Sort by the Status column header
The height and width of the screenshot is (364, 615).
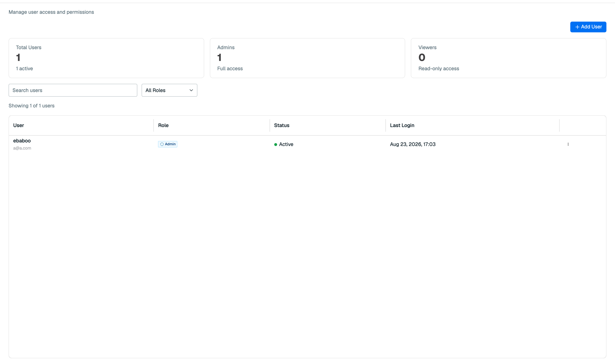point(282,125)
